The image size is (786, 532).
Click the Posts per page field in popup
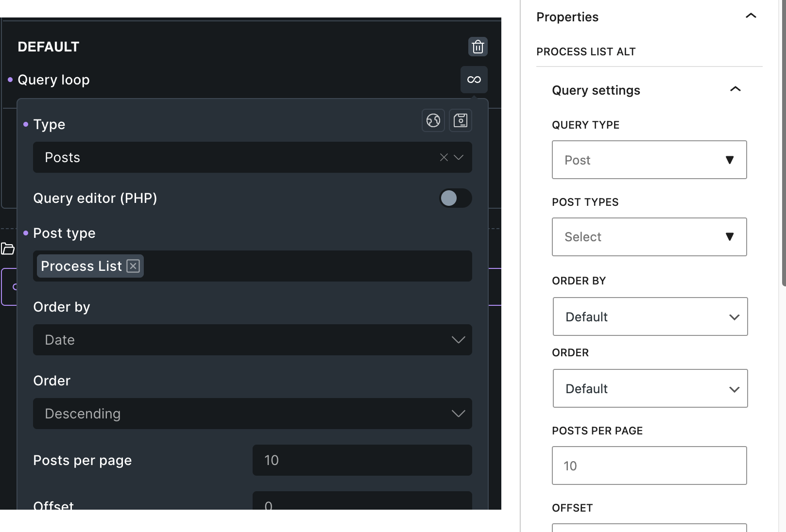[x=362, y=460]
